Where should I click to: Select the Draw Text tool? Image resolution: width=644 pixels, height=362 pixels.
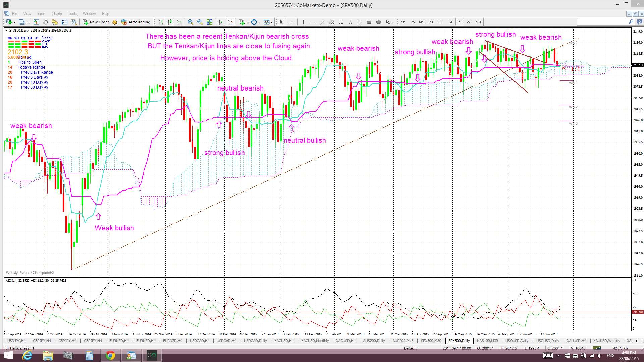pyautogui.click(x=350, y=22)
